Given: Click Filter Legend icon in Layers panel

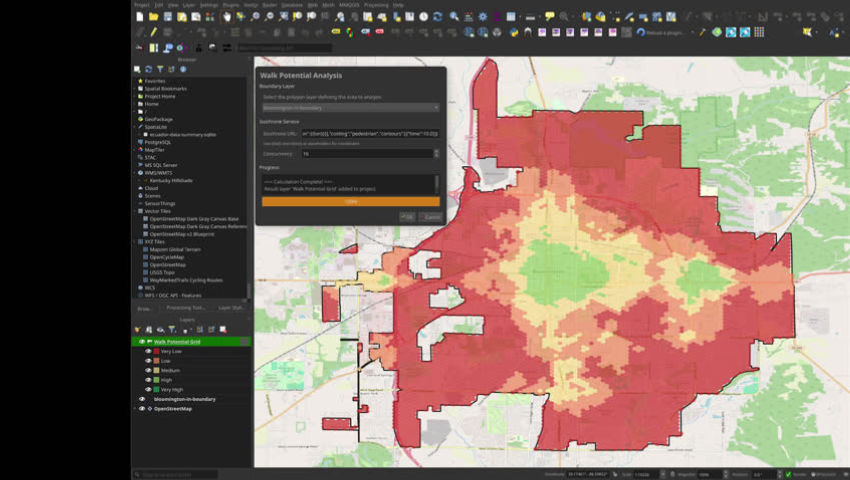Looking at the screenshot, I should click(x=172, y=330).
